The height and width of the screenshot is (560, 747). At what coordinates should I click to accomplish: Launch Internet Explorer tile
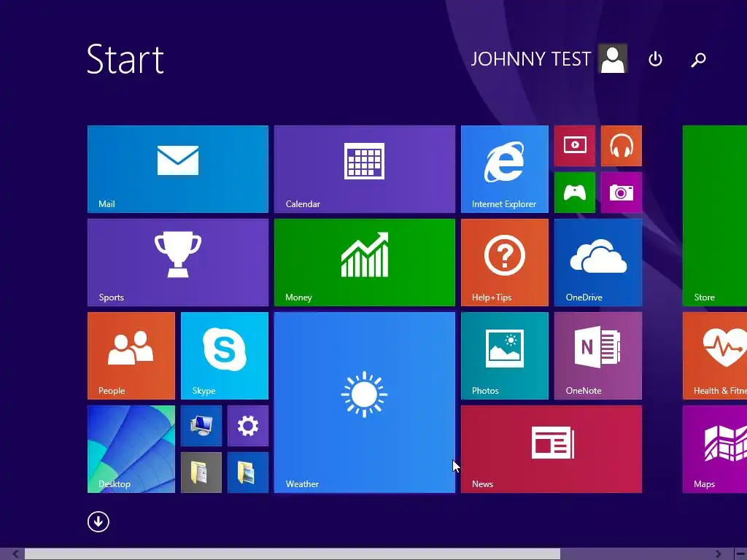[x=505, y=169]
